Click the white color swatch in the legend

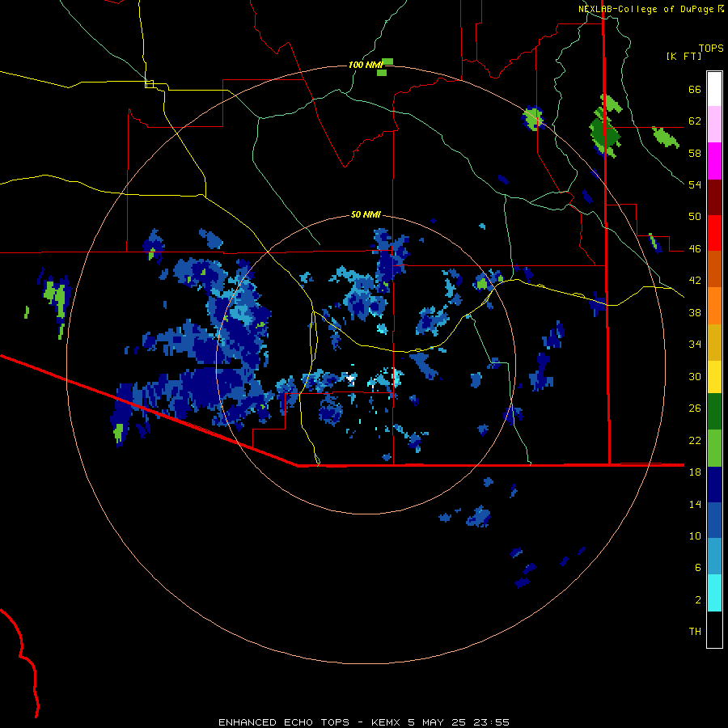tap(714, 89)
